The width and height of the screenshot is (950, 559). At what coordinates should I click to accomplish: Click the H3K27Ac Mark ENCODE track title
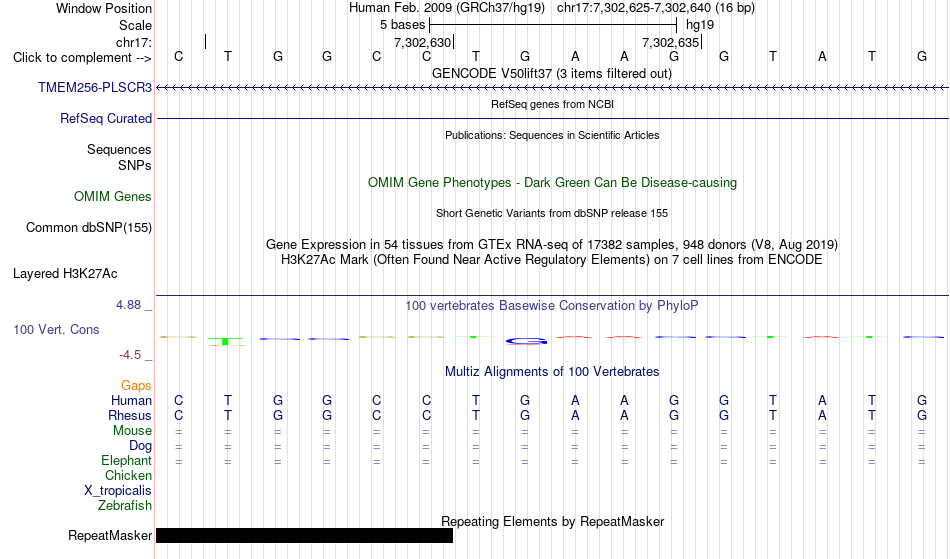[551, 260]
